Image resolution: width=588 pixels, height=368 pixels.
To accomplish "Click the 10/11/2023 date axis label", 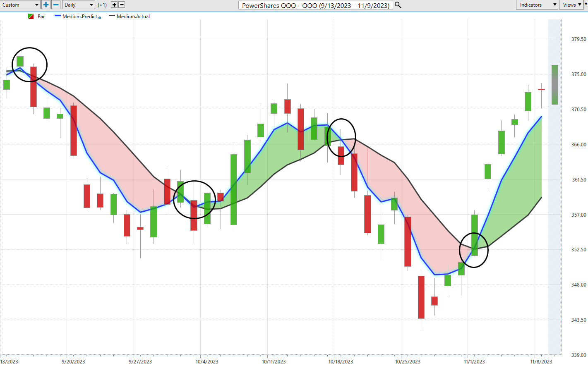I will 274,362.
